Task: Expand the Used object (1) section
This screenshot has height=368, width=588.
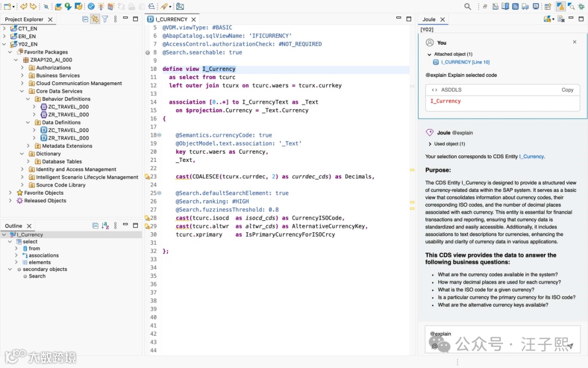Action: (x=430, y=144)
